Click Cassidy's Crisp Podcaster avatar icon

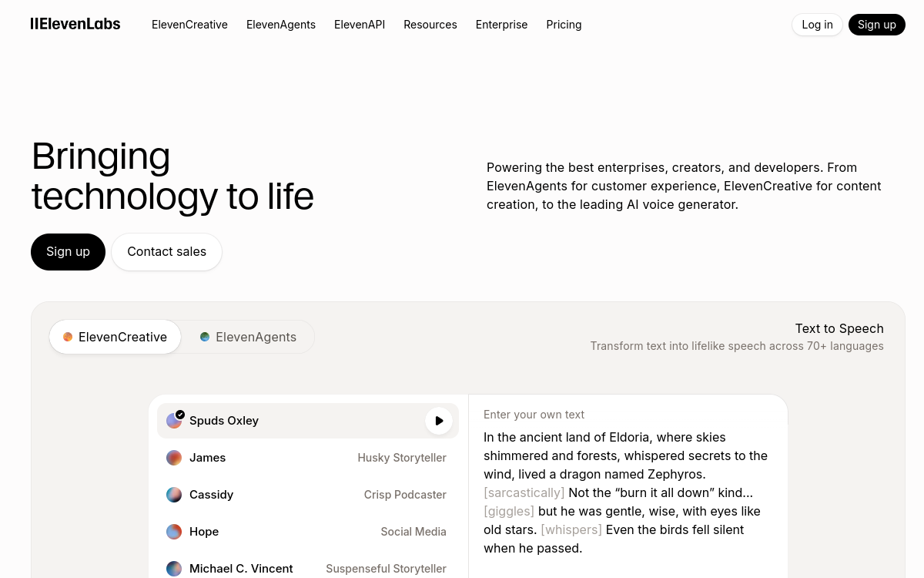click(x=174, y=495)
